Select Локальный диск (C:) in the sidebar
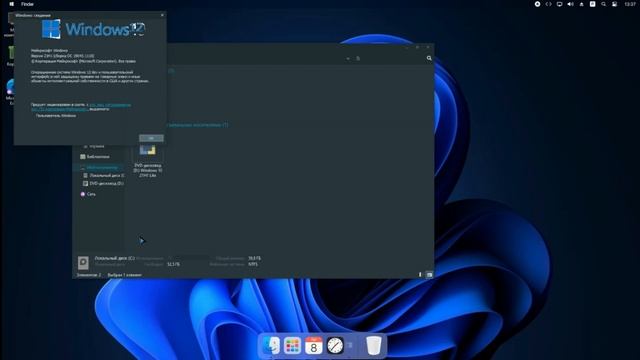This screenshot has height=360, width=640. [104, 175]
